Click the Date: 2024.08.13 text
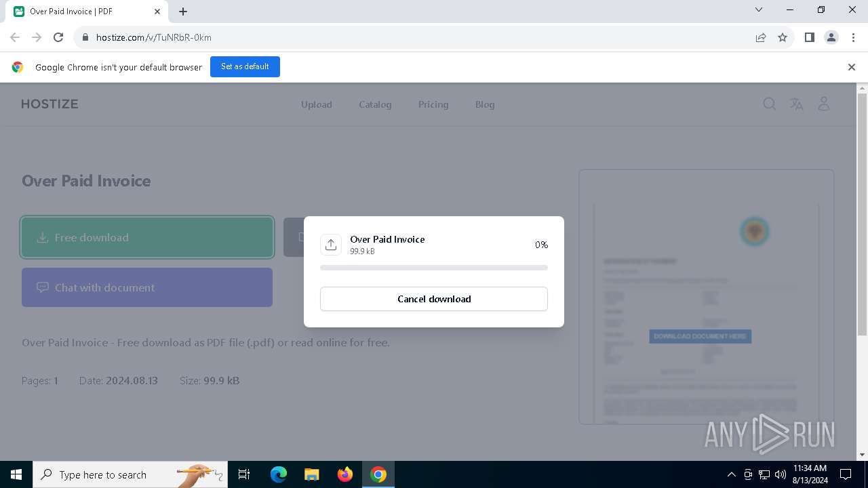868x488 pixels. (x=119, y=381)
